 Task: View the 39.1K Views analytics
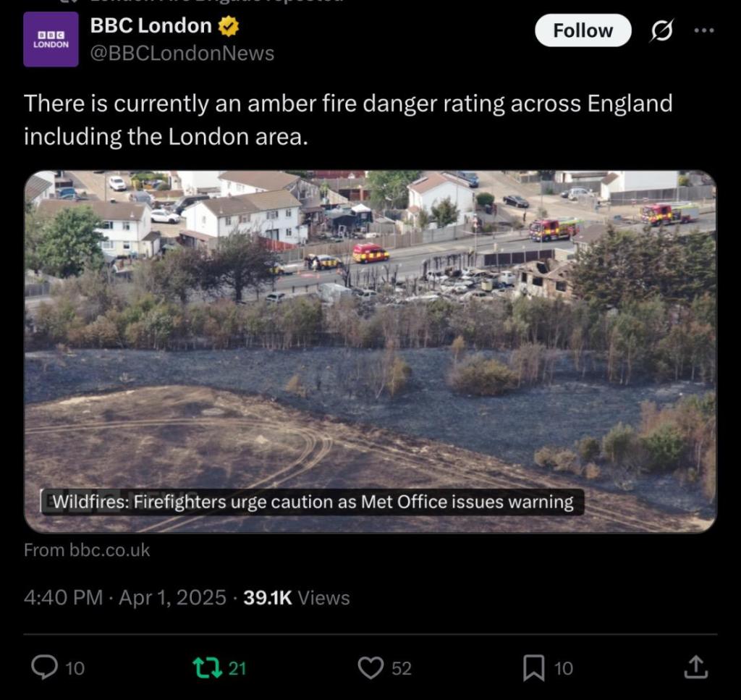[x=297, y=598]
